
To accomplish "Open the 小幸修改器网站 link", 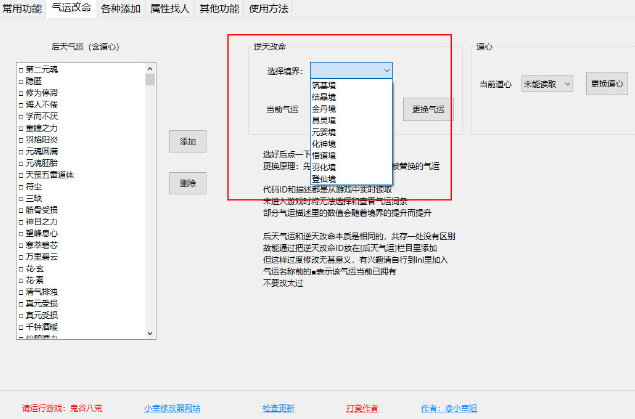I will (171, 408).
